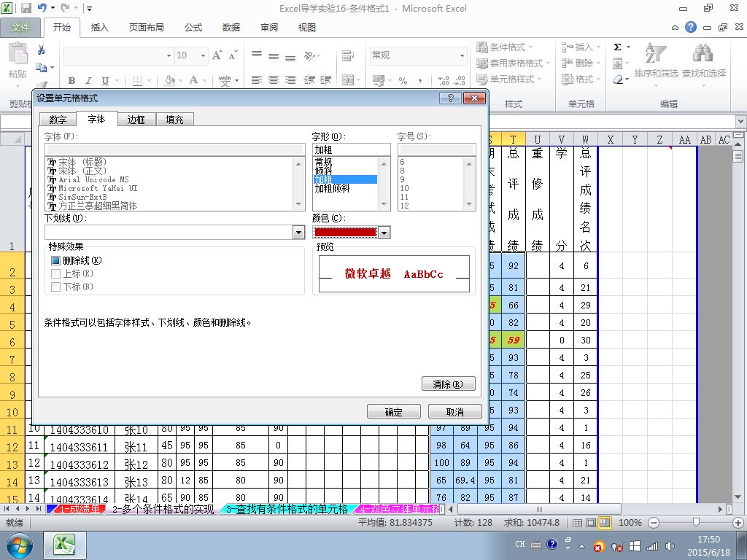Screen dimensions: 747x560
Task: Click the clock showing 17:50
Action: [708, 540]
